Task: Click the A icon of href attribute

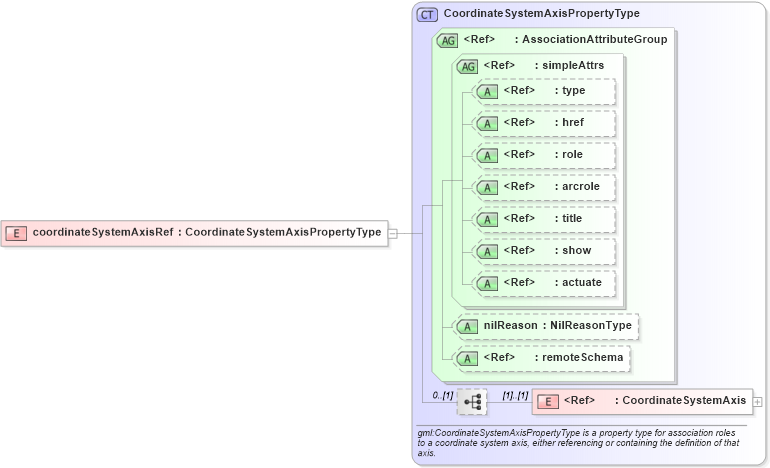Action: tap(487, 123)
